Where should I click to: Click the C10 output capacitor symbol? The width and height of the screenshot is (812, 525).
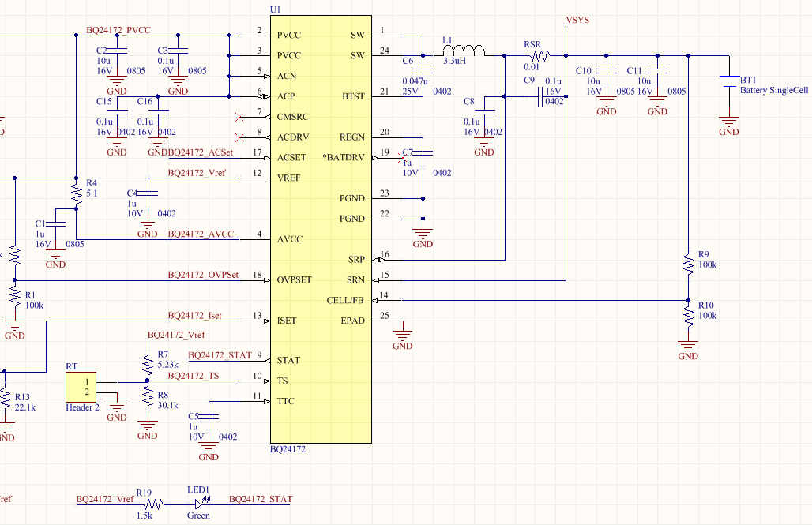pos(607,70)
